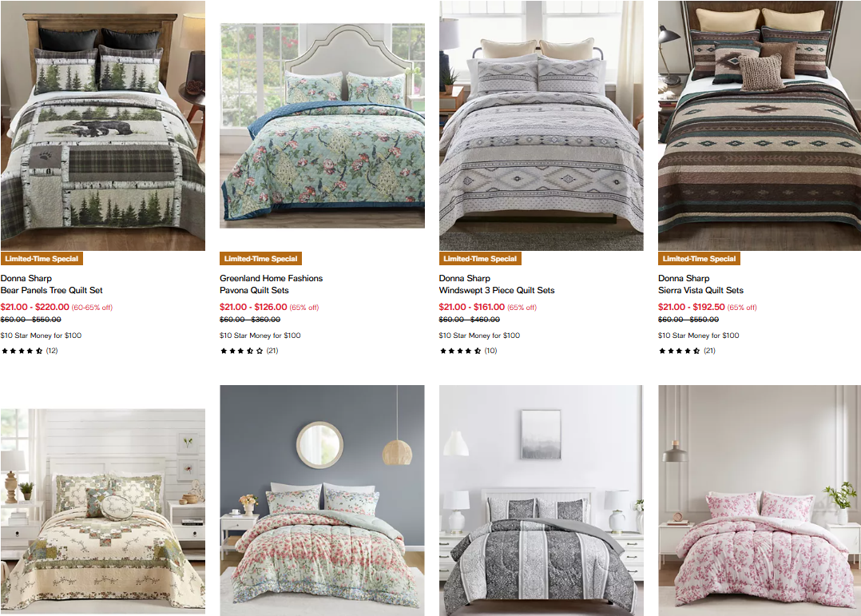This screenshot has width=861, height=616.
Task: Click Limited-Time Special badge on Pavona quilt
Action: (x=261, y=259)
